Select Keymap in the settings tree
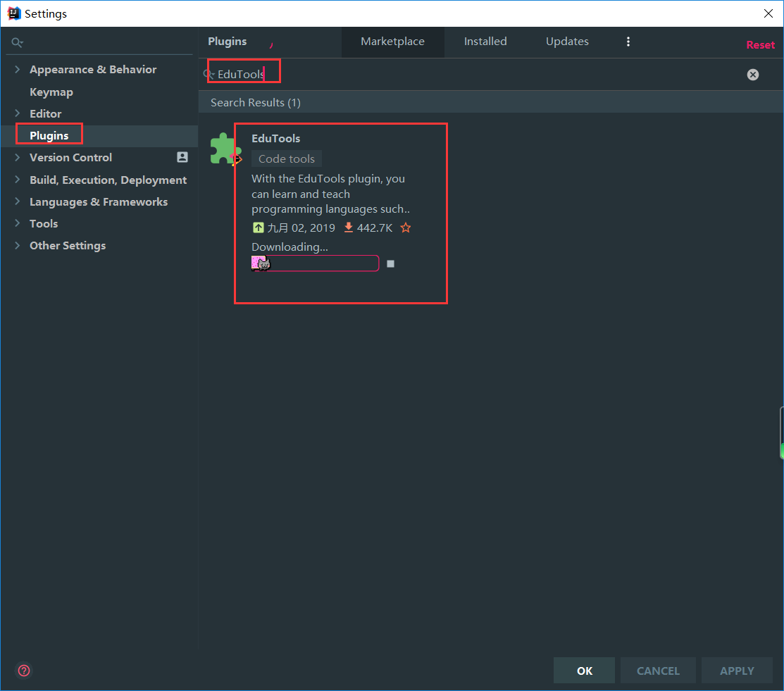Viewport: 784px width, 691px height. [51, 92]
